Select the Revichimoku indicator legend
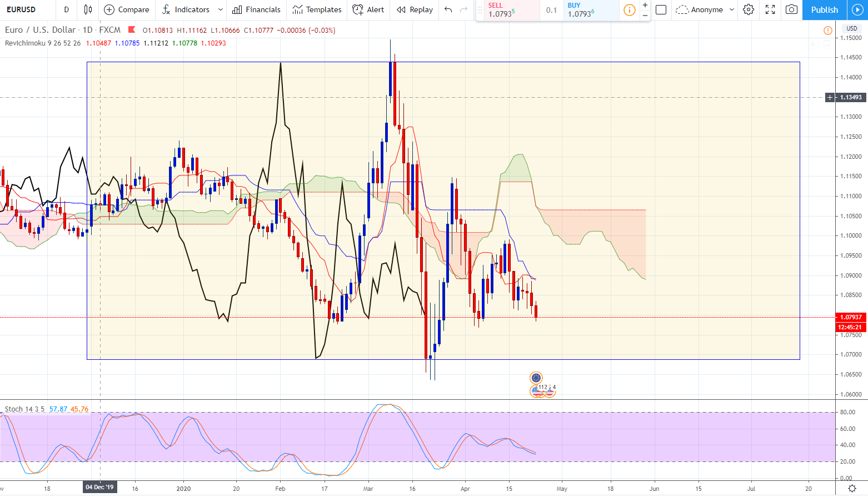This screenshot has height=497, width=868. tap(42, 43)
